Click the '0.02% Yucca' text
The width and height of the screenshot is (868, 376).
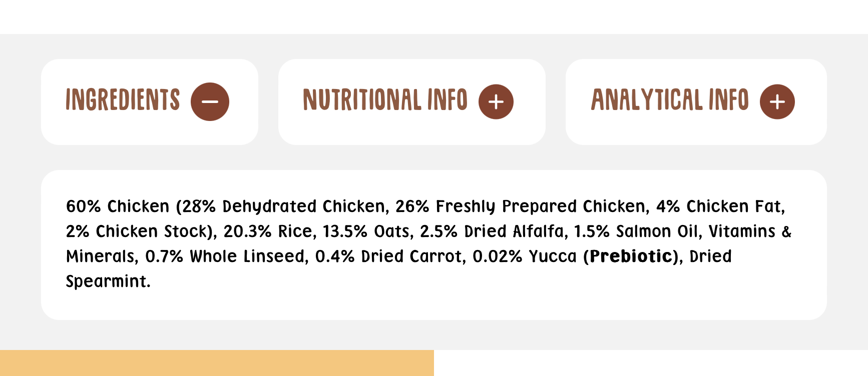tap(525, 256)
